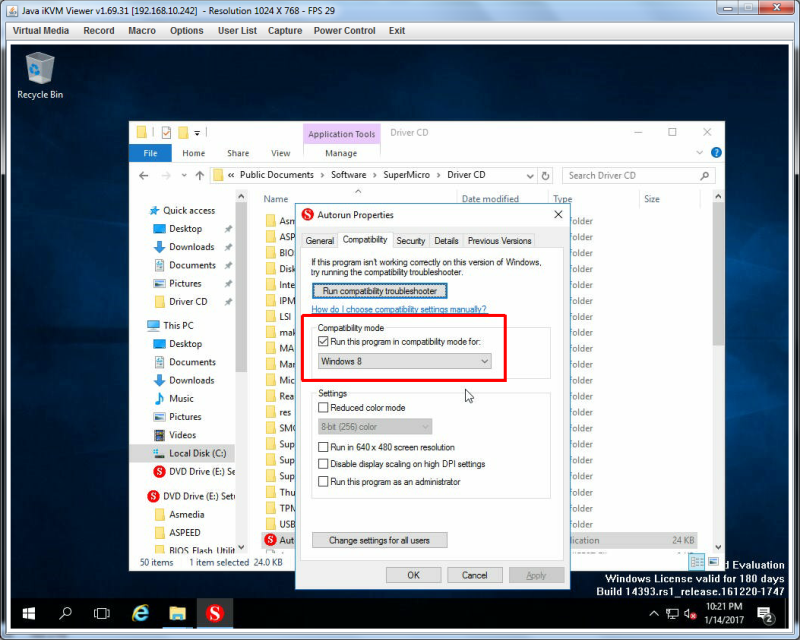Viewport: 800px width, 640px height.
Task: Click search magnifier in Search Driver CD box
Action: pos(705,176)
